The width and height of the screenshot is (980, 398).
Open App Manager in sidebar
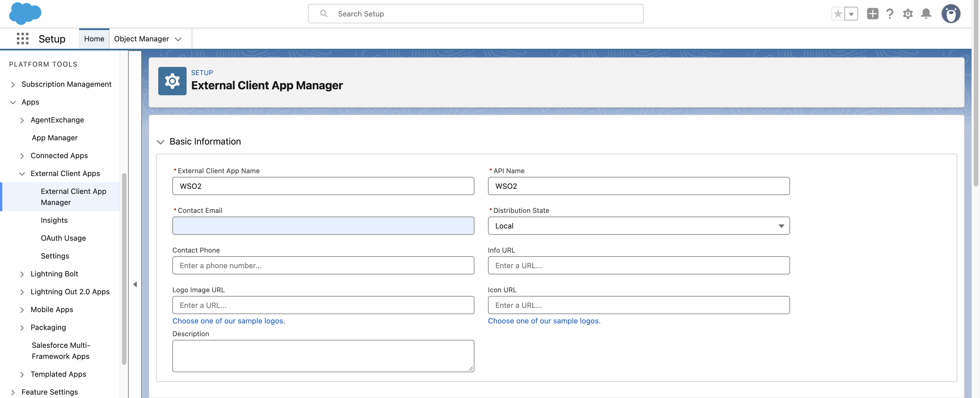point(54,137)
